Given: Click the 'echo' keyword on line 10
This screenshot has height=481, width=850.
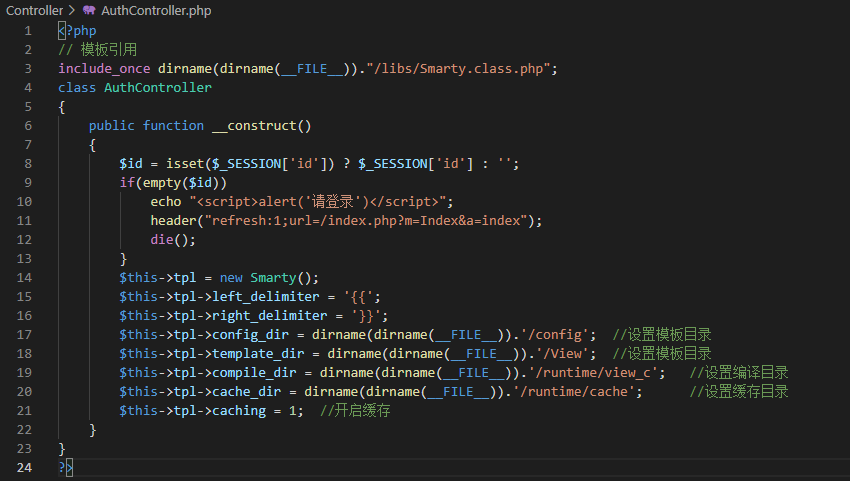Looking at the screenshot, I should point(166,202).
